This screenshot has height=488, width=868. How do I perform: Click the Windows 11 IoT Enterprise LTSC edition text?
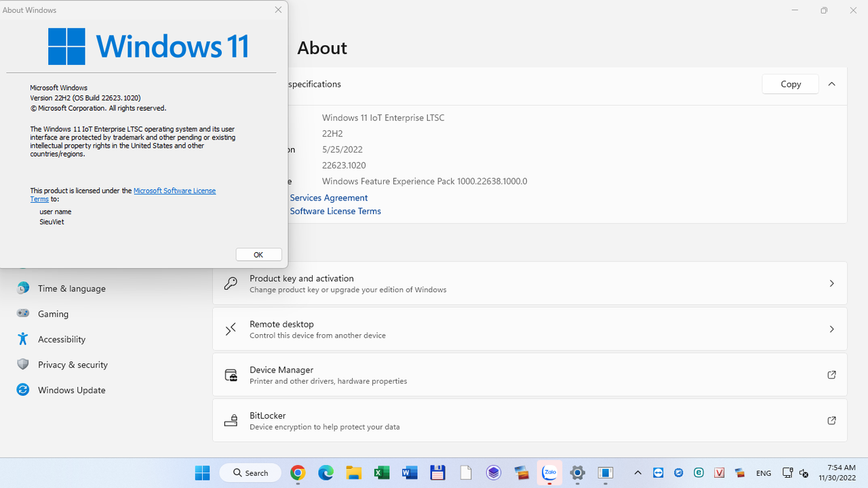coord(383,118)
